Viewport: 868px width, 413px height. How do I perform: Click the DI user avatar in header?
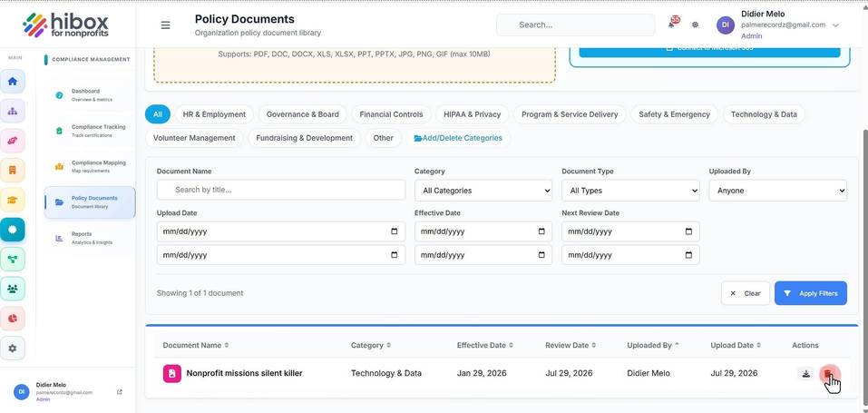tap(726, 25)
